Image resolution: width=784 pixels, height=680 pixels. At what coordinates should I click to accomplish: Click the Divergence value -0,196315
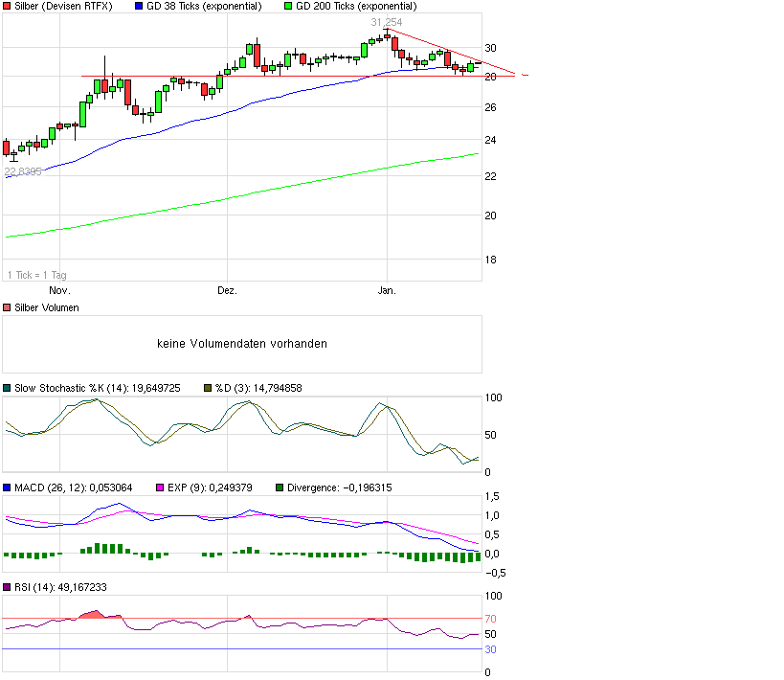(x=368, y=487)
